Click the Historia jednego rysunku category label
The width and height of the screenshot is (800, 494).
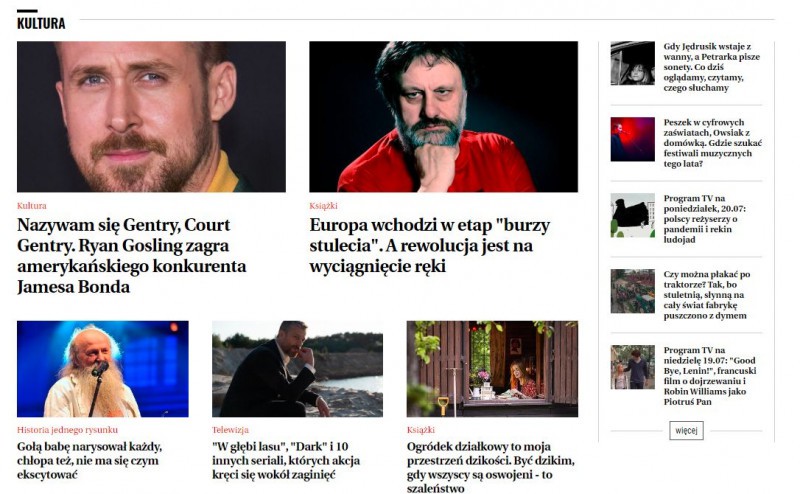coord(67,430)
